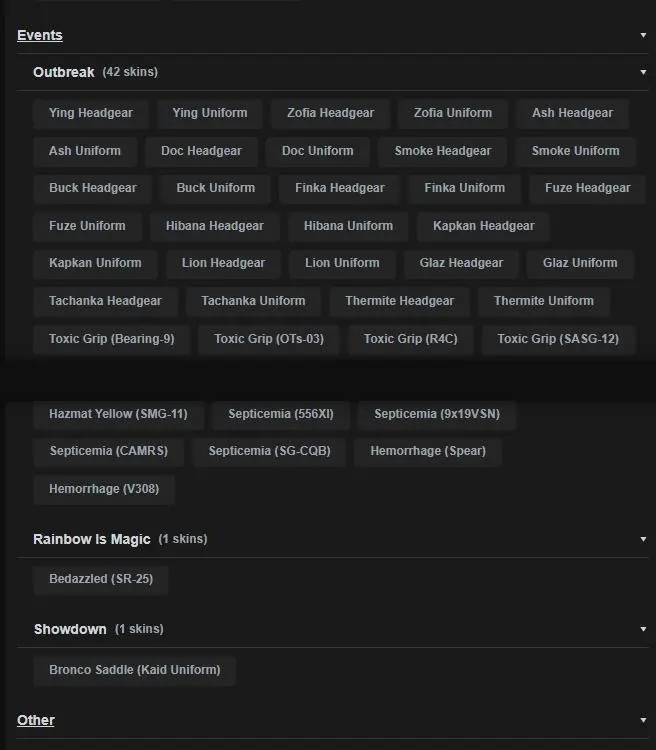Select the Ying Headgear skin

[91, 113]
